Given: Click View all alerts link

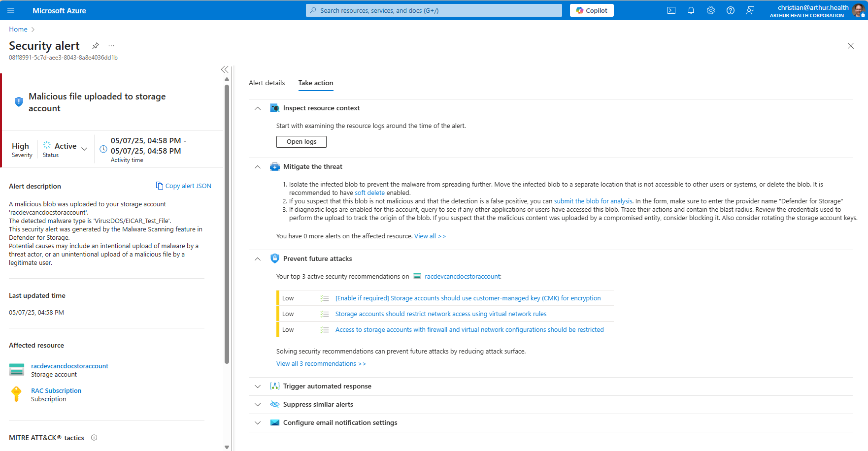Looking at the screenshot, I should tap(430, 236).
